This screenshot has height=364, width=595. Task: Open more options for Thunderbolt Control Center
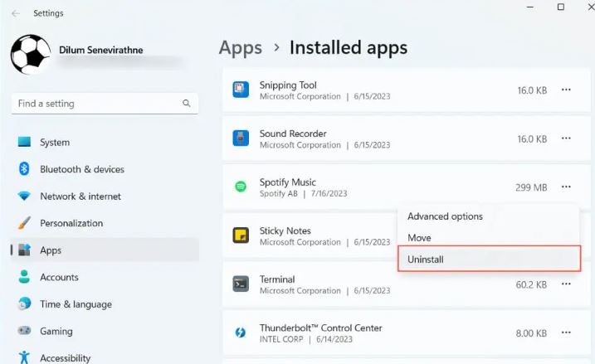point(566,332)
